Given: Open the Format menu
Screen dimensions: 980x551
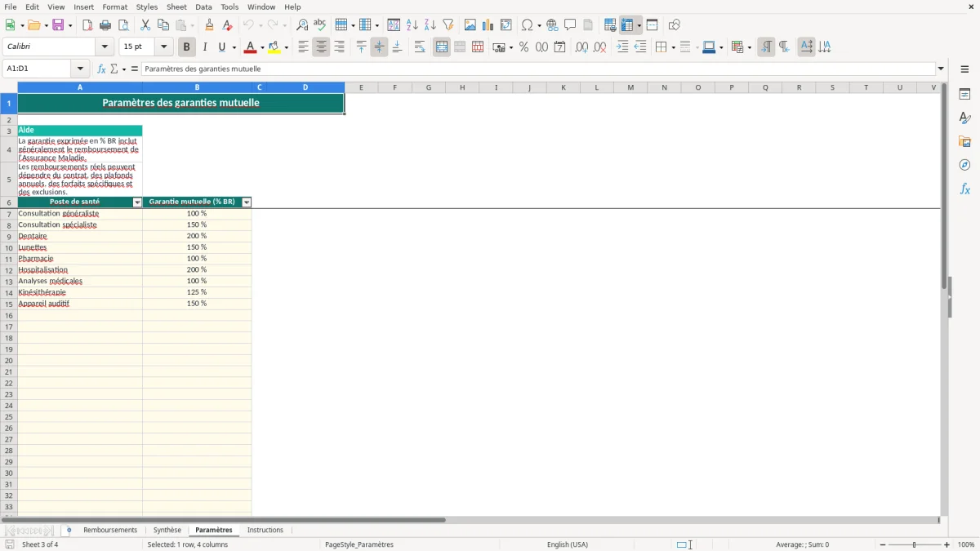Looking at the screenshot, I should tap(114, 7).
